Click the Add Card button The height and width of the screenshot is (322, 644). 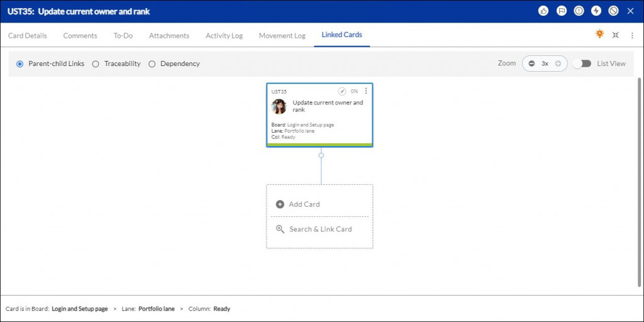click(x=297, y=204)
